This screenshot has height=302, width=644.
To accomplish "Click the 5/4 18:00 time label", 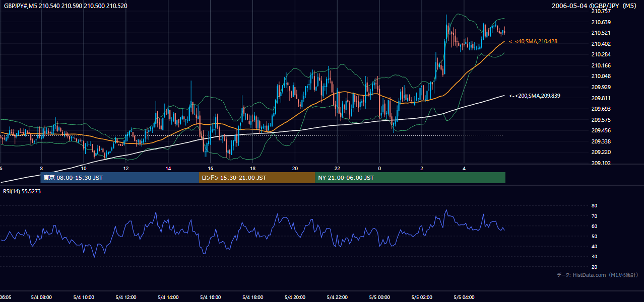I will (253, 297).
